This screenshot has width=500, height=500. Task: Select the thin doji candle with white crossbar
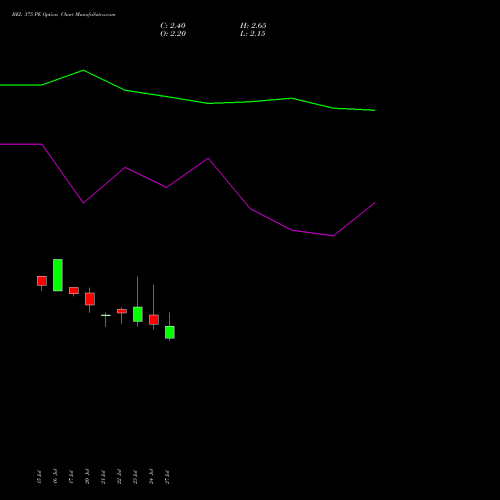point(106,315)
